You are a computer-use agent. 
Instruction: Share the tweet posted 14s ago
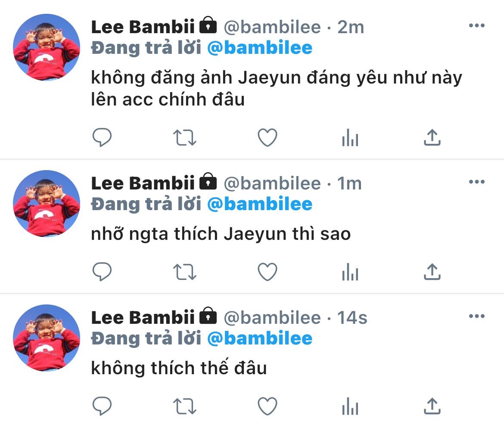(x=432, y=406)
